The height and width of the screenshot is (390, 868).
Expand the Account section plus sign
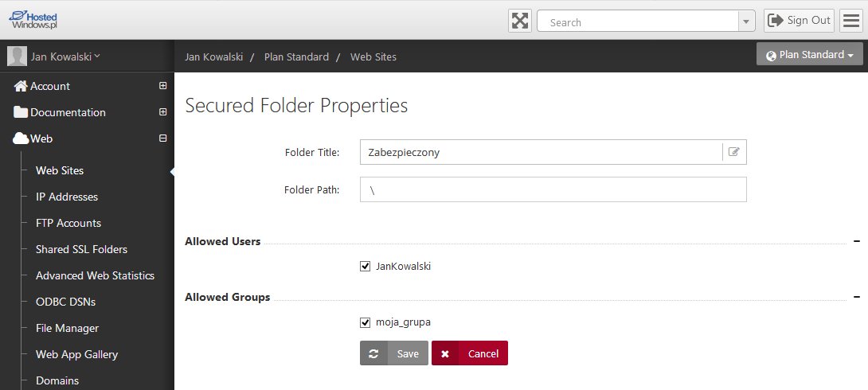162,86
